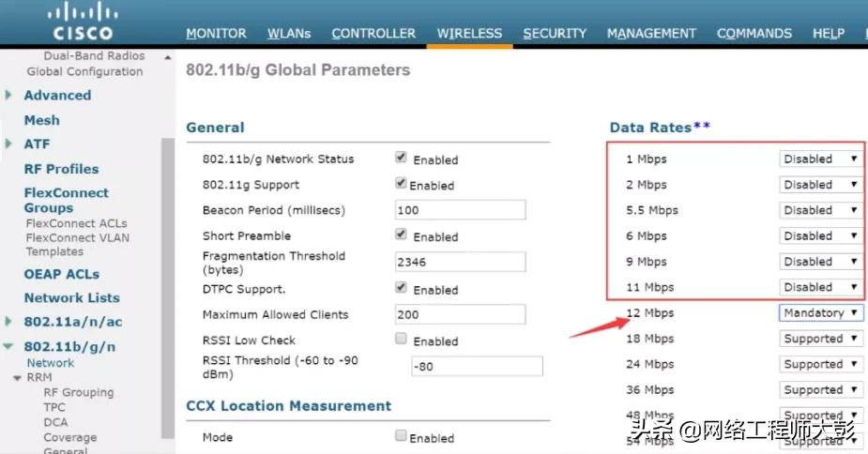Collapse the 802.11b/g/n sidebar arrow
Image resolution: width=868 pixels, height=454 pixels.
click(x=8, y=346)
